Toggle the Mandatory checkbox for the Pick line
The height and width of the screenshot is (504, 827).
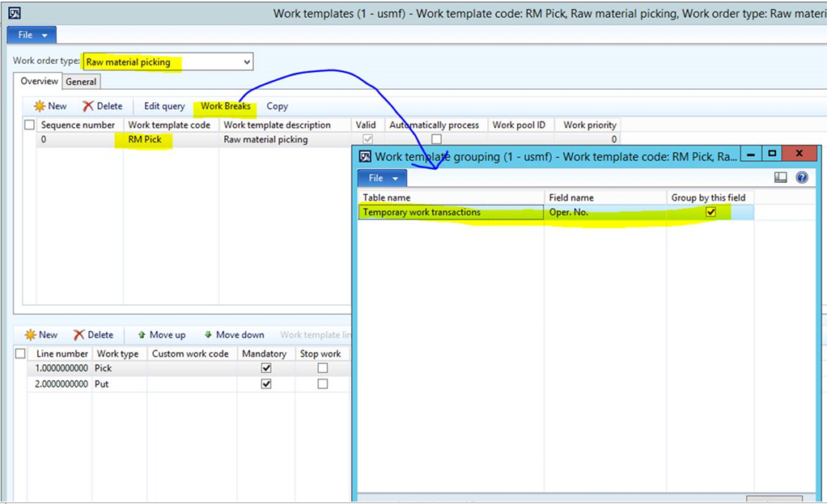(x=265, y=369)
